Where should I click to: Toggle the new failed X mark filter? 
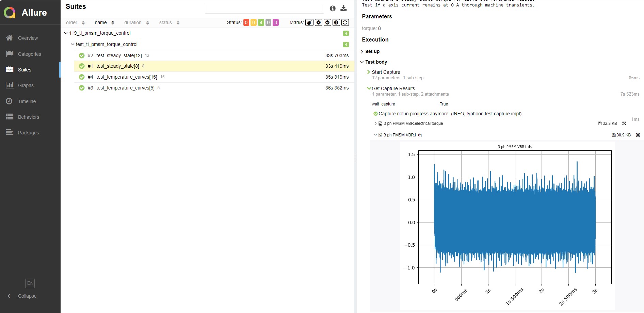click(318, 22)
